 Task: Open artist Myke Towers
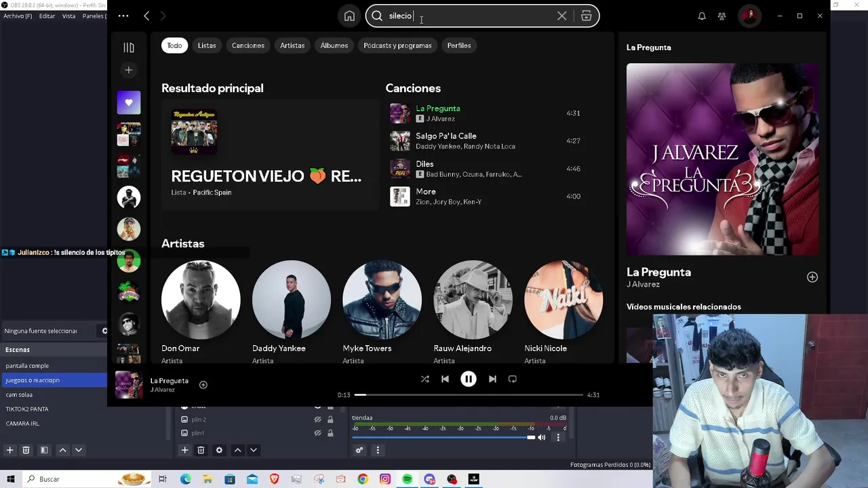(x=382, y=300)
